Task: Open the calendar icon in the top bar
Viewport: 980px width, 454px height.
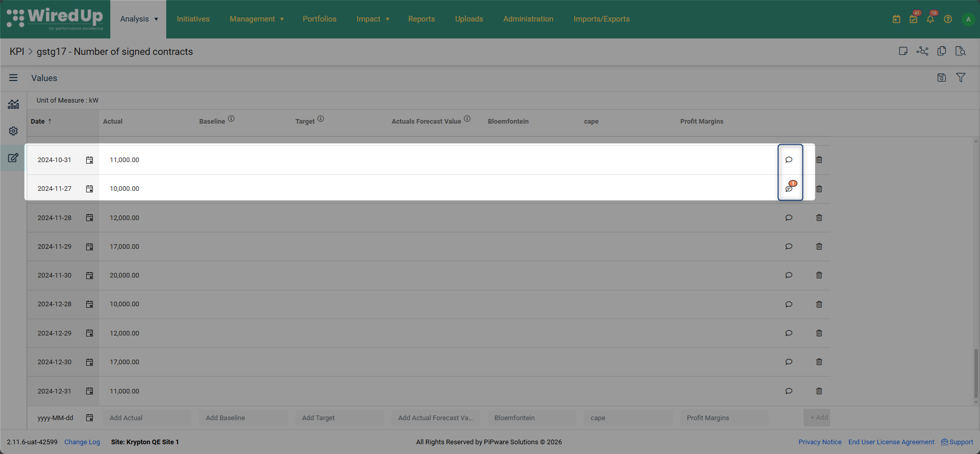Action: pos(896,19)
